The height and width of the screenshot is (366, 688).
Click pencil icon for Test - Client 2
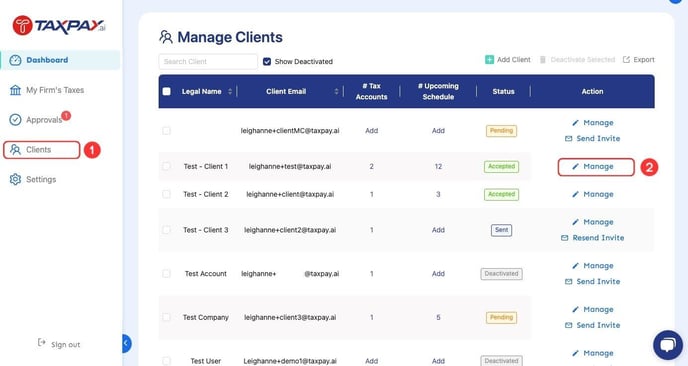[x=575, y=194]
